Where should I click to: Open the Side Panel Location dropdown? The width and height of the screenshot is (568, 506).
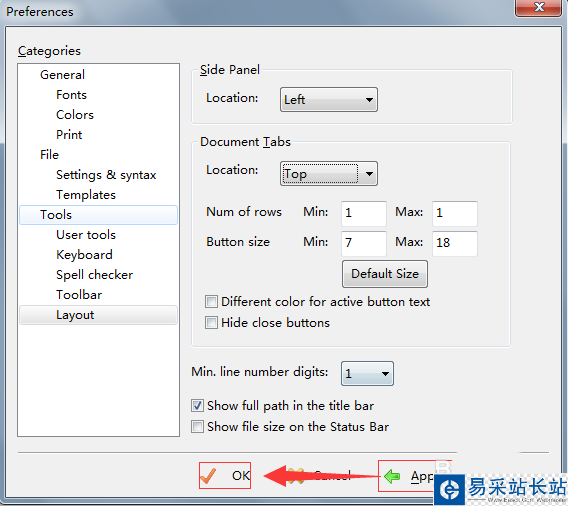coord(329,99)
